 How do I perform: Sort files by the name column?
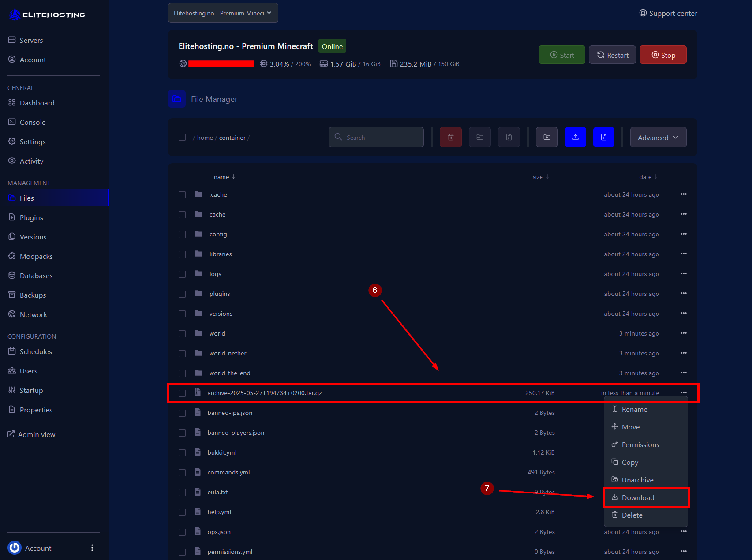point(224,177)
